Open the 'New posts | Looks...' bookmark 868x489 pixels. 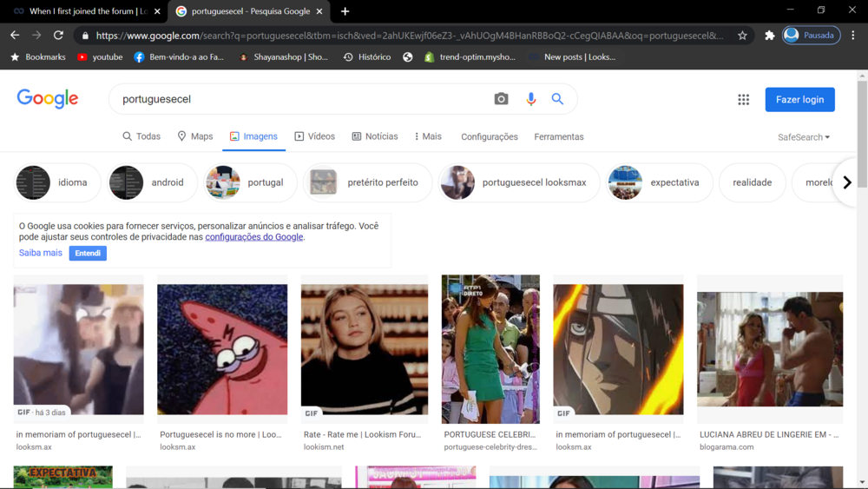(572, 57)
